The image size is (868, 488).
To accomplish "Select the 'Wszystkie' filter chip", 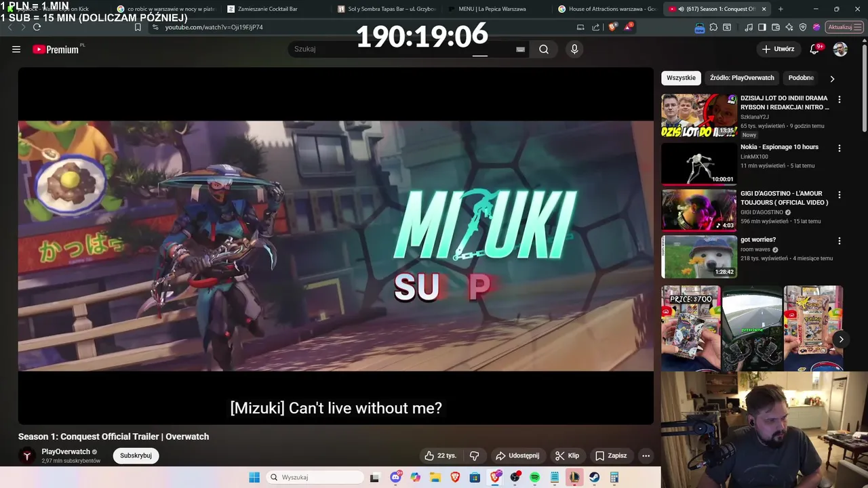I will pyautogui.click(x=681, y=78).
